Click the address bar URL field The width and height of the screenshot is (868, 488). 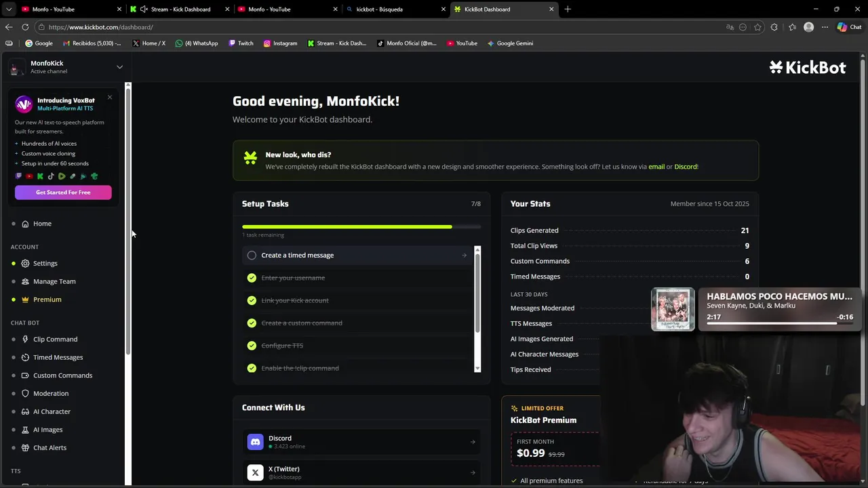pyautogui.click(x=380, y=27)
